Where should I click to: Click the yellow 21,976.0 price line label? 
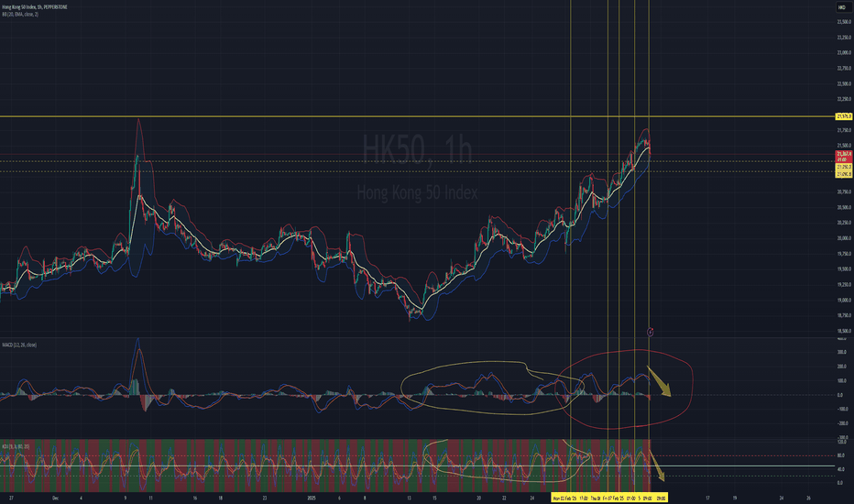tap(844, 116)
